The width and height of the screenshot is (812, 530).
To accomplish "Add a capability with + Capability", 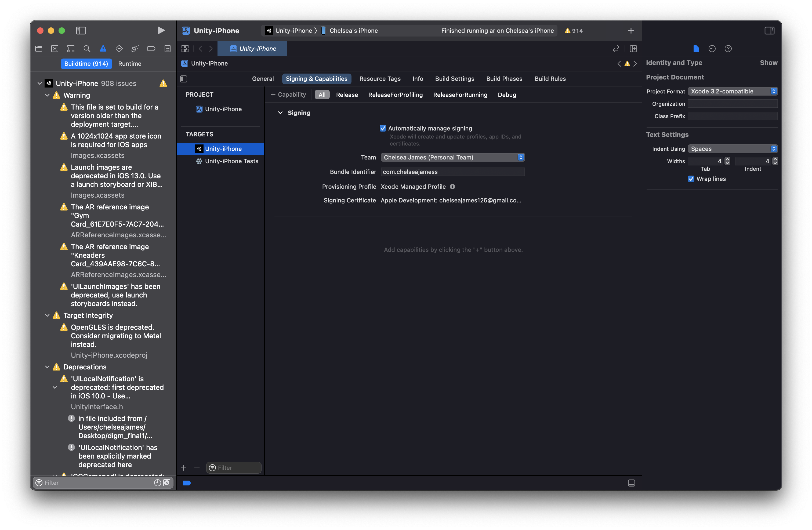I will 288,95.
